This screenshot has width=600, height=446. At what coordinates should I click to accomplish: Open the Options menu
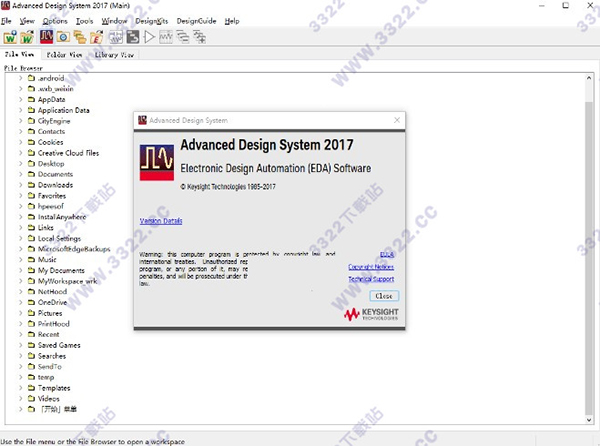point(55,21)
